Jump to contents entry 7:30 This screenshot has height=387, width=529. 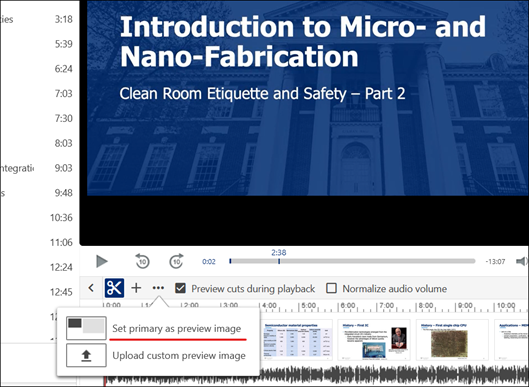pyautogui.click(x=64, y=118)
